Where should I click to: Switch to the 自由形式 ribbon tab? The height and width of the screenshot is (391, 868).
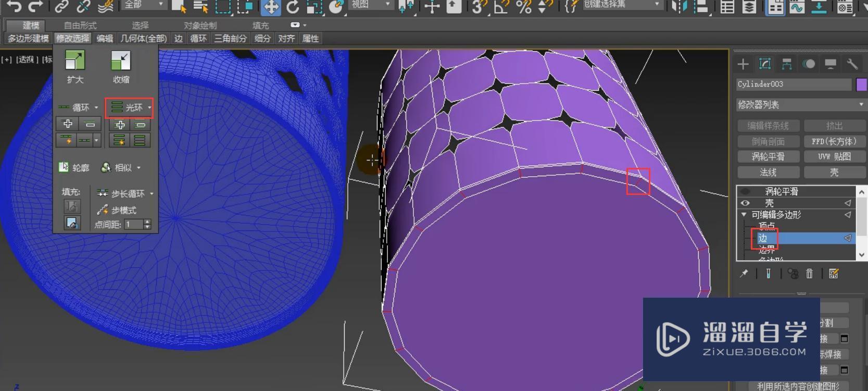(80, 25)
